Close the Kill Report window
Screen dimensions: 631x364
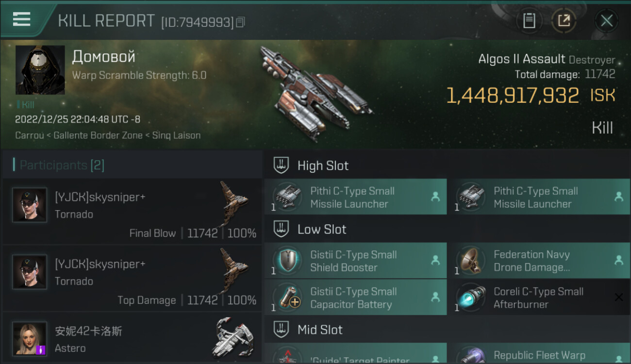pos(607,21)
